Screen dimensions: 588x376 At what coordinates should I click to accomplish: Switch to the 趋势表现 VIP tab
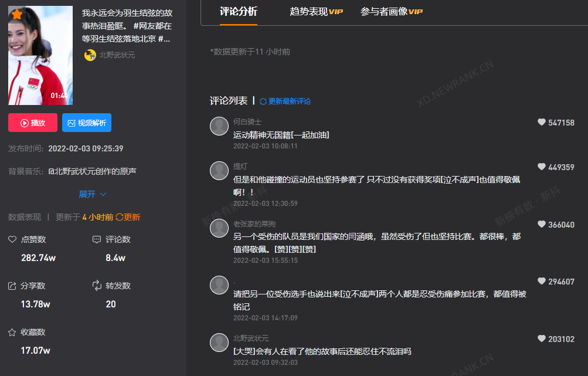(x=315, y=11)
